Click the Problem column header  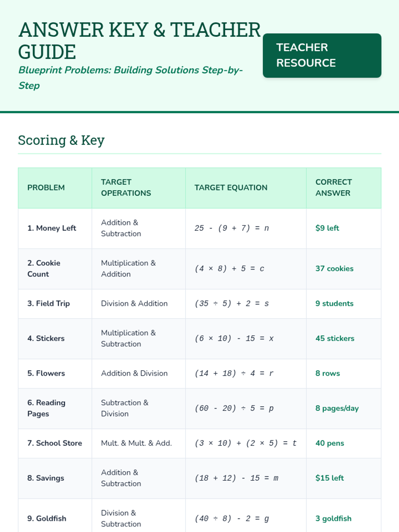[x=46, y=188]
